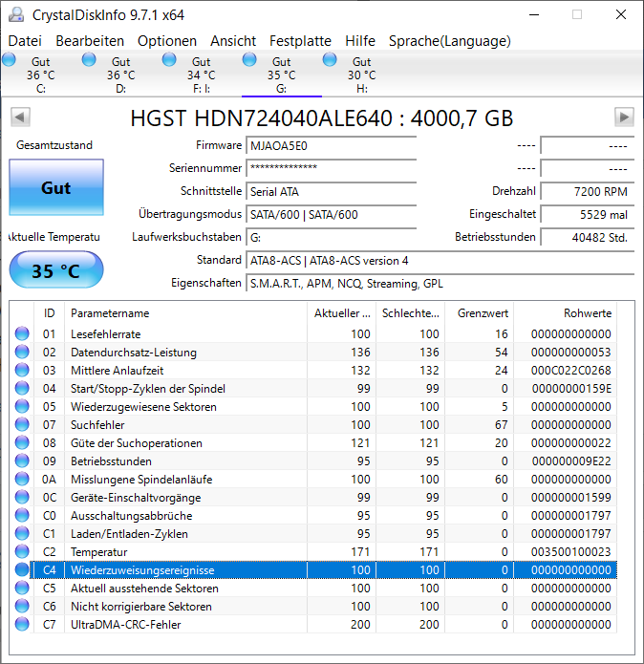
Task: Click the 35 °C temperature button
Action: pos(56,270)
